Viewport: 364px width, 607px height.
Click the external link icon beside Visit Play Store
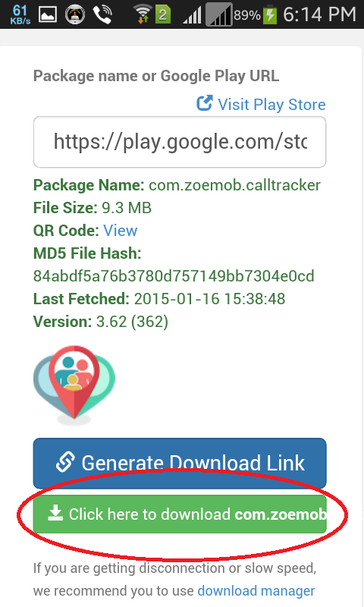[x=204, y=103]
